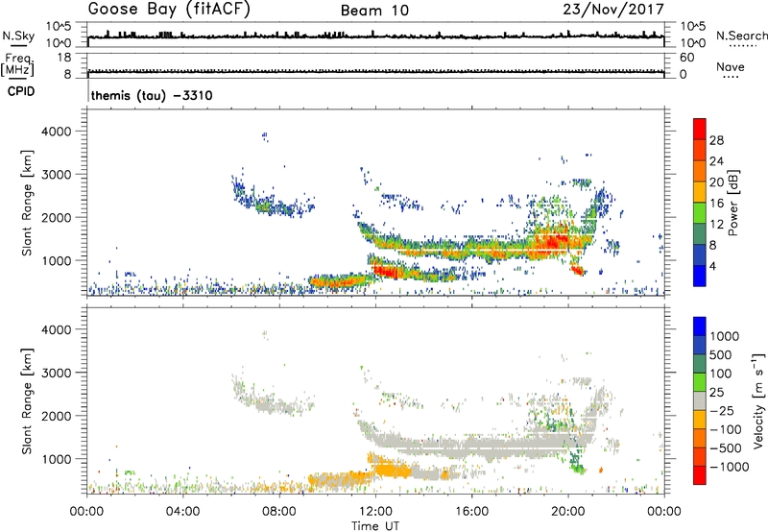
Task: Click the 'Nave' legend label
Action: click(731, 66)
